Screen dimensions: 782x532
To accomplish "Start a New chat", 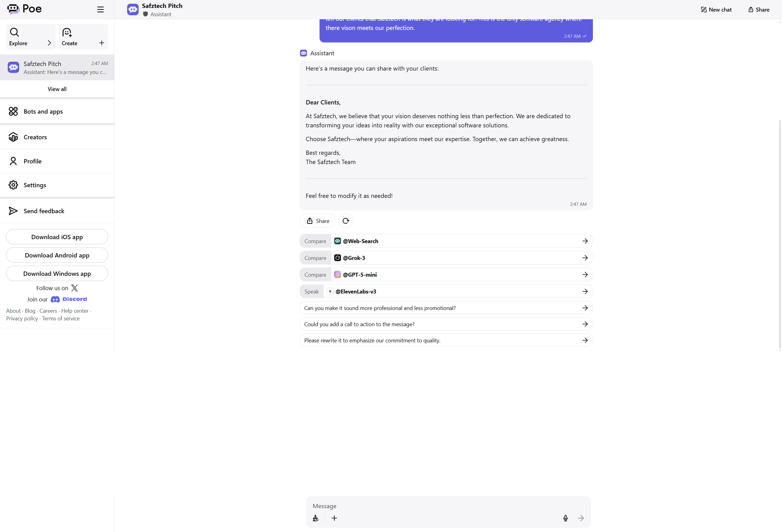I will (716, 9).
